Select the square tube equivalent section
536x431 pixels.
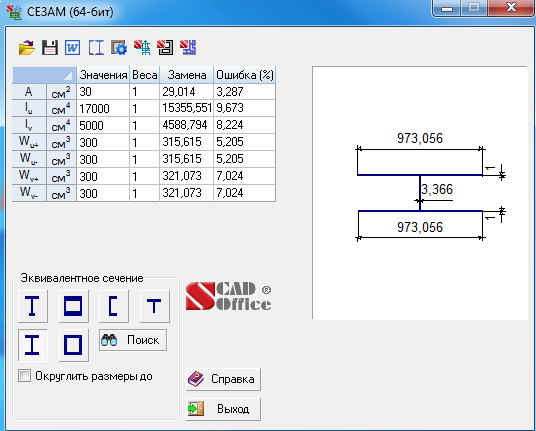tap(73, 345)
